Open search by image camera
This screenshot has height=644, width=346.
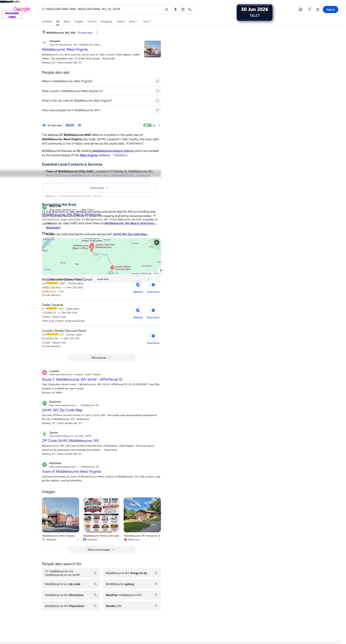pyautogui.click(x=183, y=10)
